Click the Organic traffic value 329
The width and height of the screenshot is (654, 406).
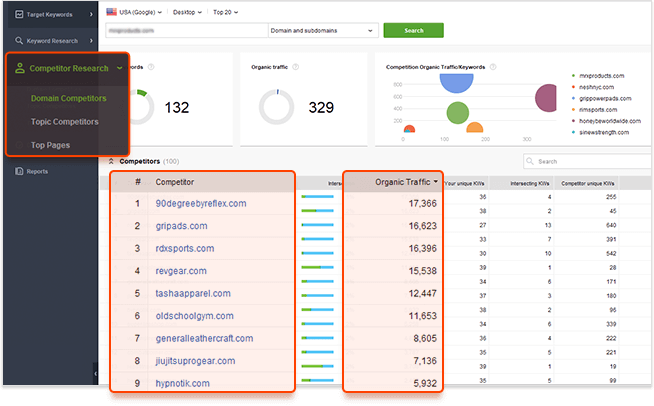(x=321, y=107)
